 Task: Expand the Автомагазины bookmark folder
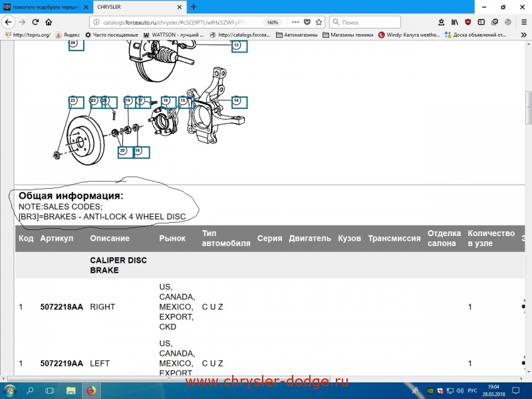(x=297, y=35)
